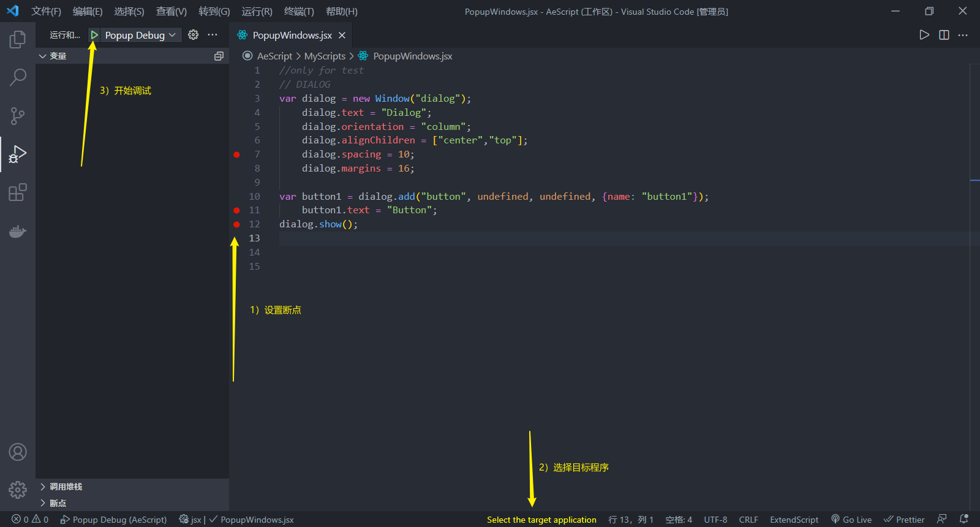Open the Search view icon
Image resolution: width=980 pixels, height=527 pixels.
tap(18, 77)
